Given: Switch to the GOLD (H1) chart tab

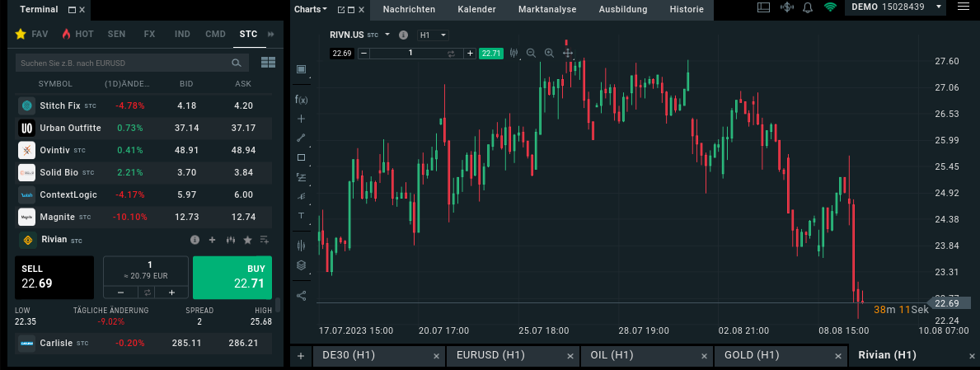Looking at the screenshot, I should tap(780, 356).
